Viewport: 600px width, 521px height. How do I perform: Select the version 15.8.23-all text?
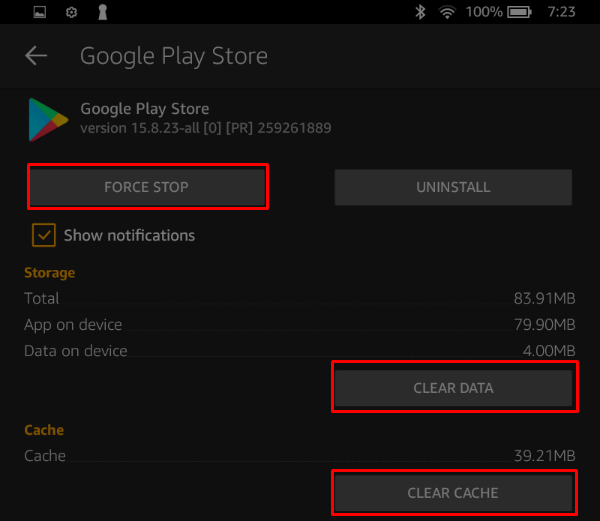point(206,128)
